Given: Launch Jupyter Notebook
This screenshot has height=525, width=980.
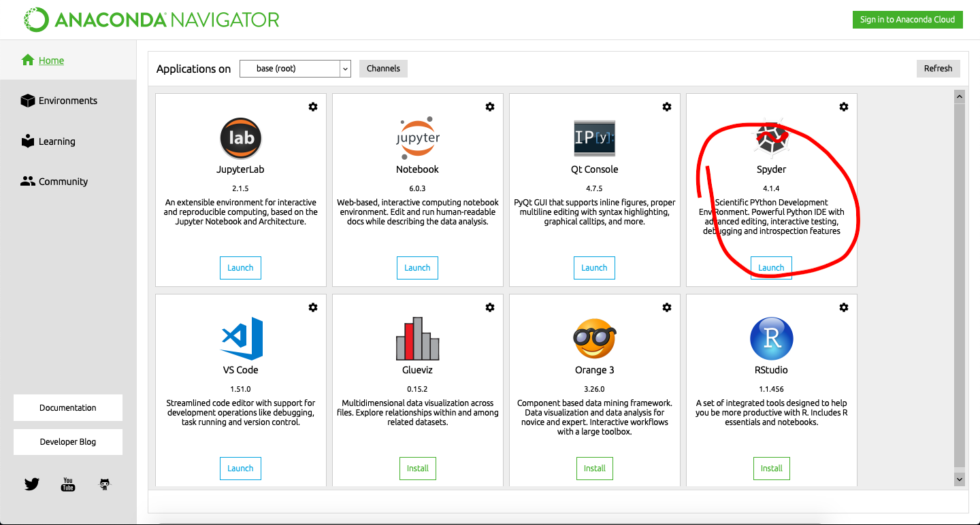Looking at the screenshot, I should (417, 268).
